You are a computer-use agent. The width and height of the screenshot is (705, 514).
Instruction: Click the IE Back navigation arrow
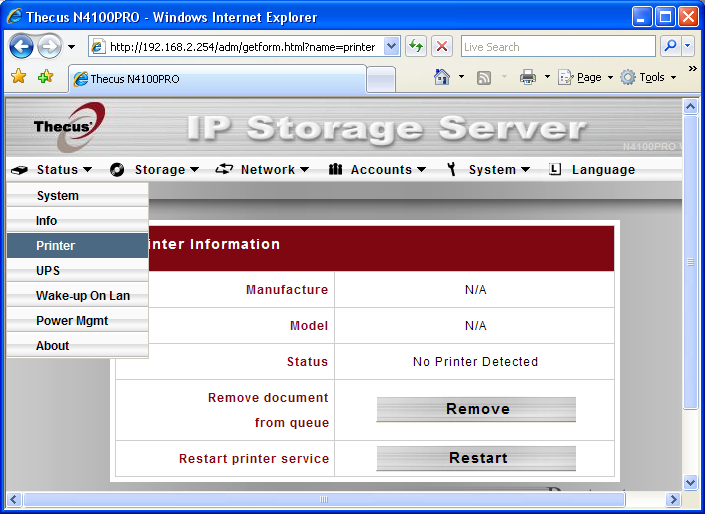pyautogui.click(x=22, y=46)
